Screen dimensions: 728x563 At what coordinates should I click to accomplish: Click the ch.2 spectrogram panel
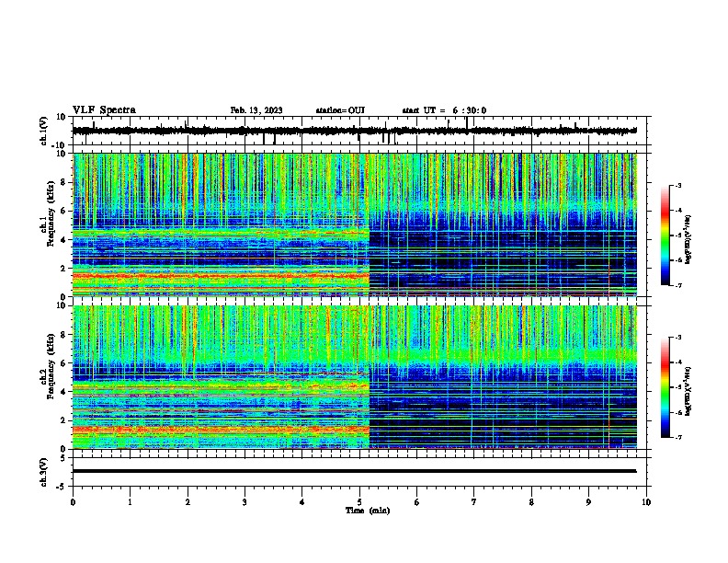(x=355, y=377)
